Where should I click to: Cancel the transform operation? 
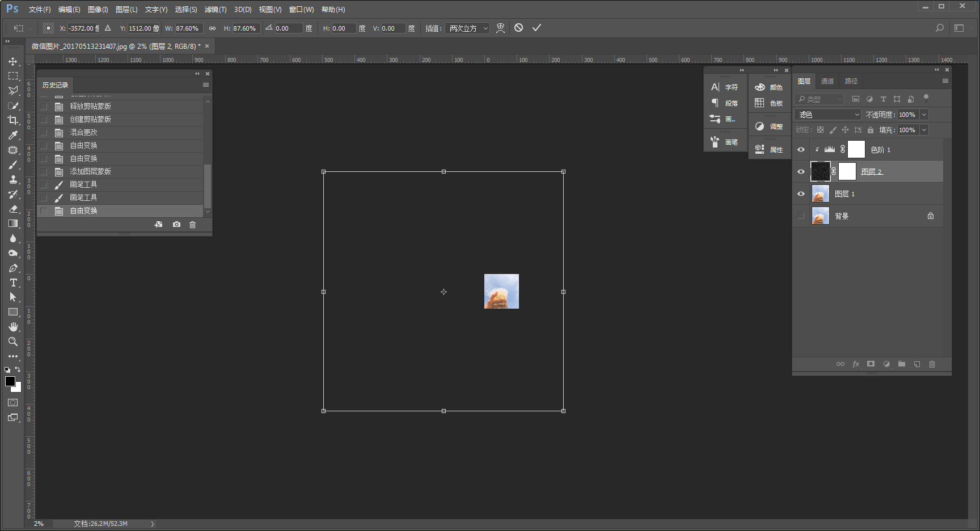[518, 28]
